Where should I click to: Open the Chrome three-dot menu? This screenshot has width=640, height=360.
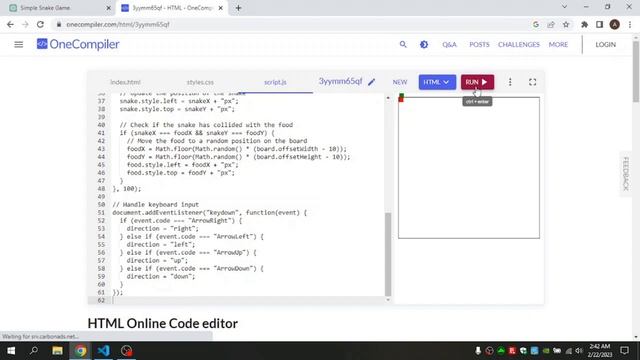[x=630, y=24]
